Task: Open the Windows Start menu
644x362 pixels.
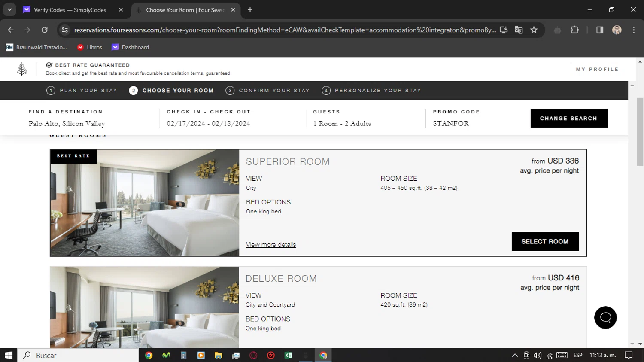Action: click(9, 355)
